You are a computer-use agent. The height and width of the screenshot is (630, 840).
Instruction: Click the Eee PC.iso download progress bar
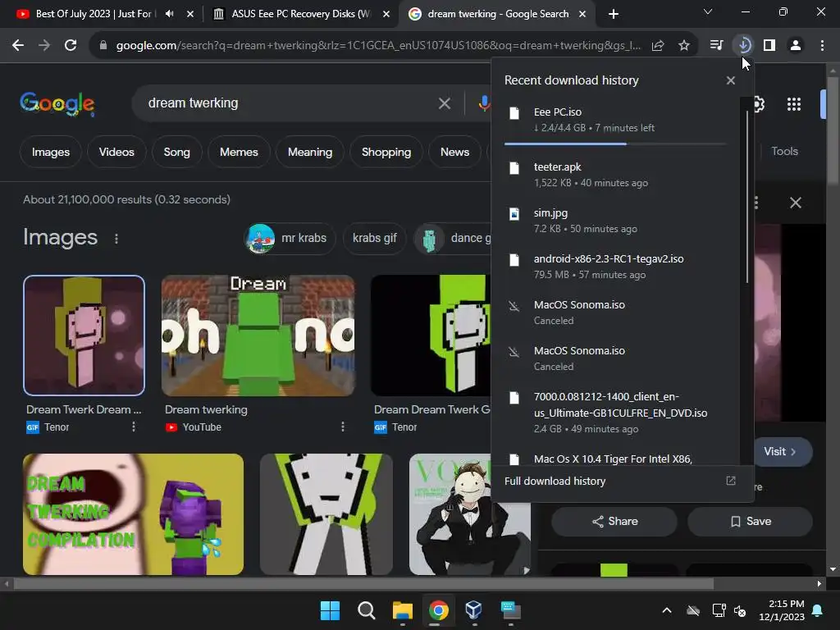coord(614,144)
